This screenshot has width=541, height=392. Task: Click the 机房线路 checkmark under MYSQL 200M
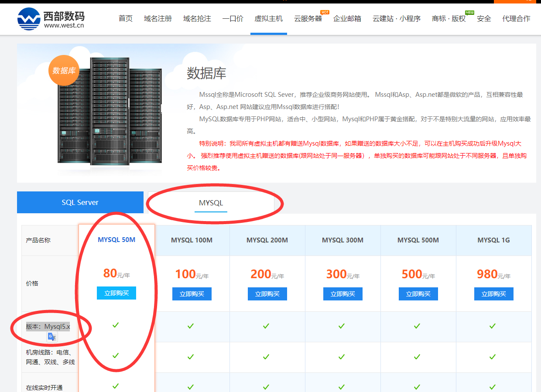(266, 357)
